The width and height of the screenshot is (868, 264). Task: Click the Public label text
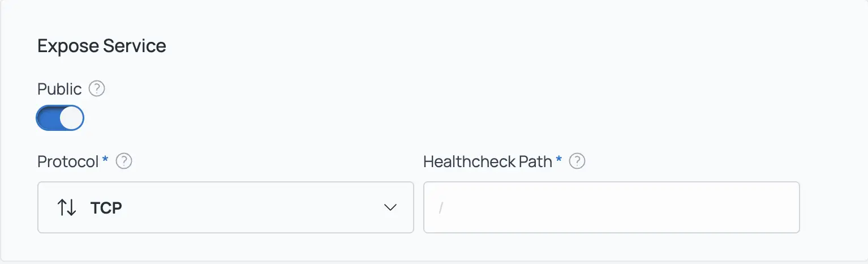click(59, 89)
